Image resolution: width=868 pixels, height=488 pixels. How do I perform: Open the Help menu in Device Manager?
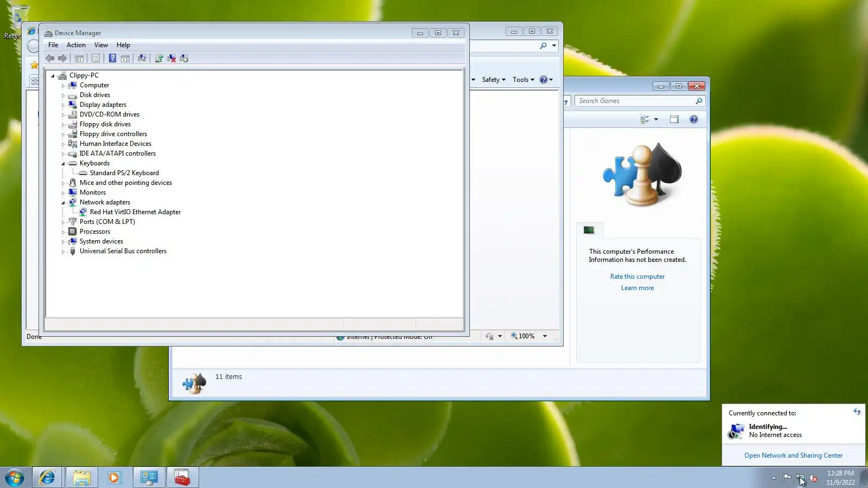(123, 45)
